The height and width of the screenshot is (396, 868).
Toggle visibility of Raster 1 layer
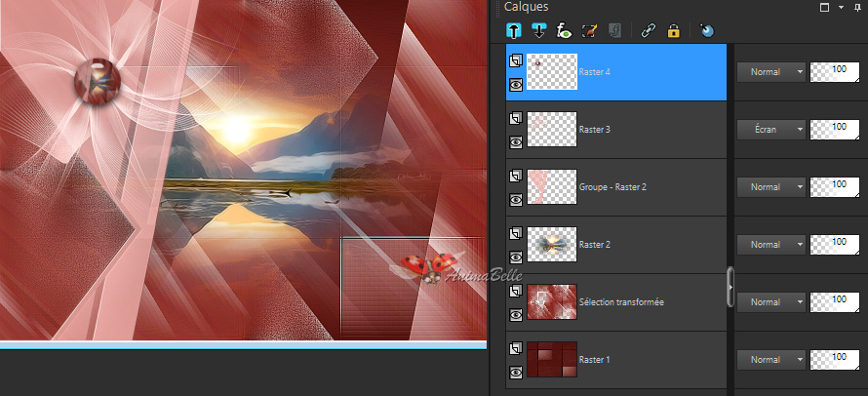(516, 373)
